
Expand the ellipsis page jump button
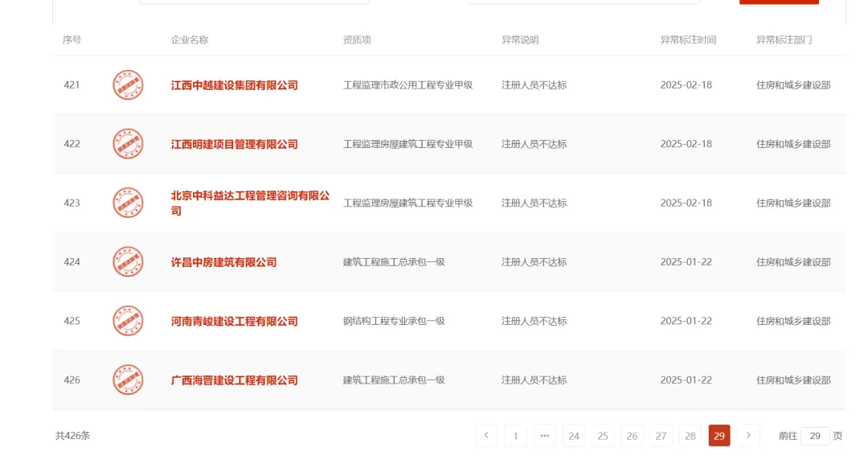(545, 436)
